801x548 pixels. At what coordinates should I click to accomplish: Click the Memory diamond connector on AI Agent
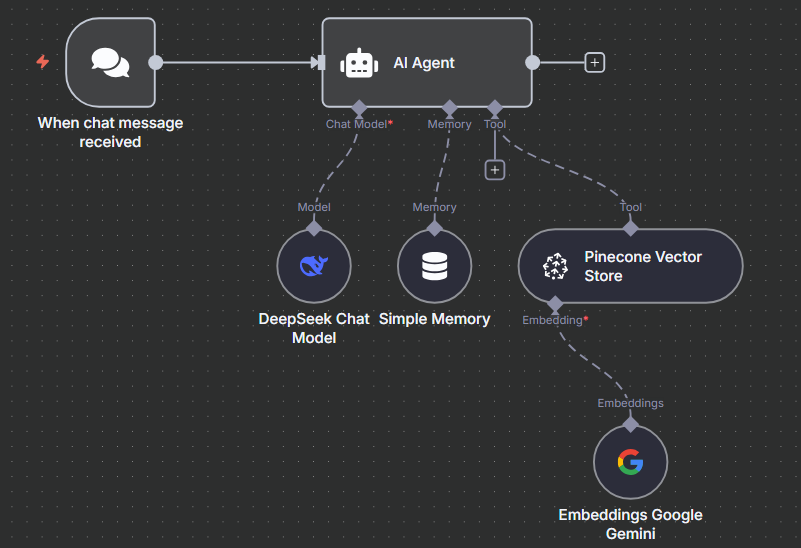pyautogui.click(x=449, y=108)
